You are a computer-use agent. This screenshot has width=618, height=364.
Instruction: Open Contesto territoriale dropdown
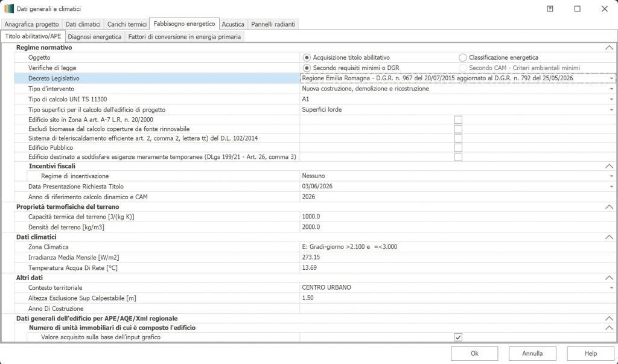tap(611, 287)
